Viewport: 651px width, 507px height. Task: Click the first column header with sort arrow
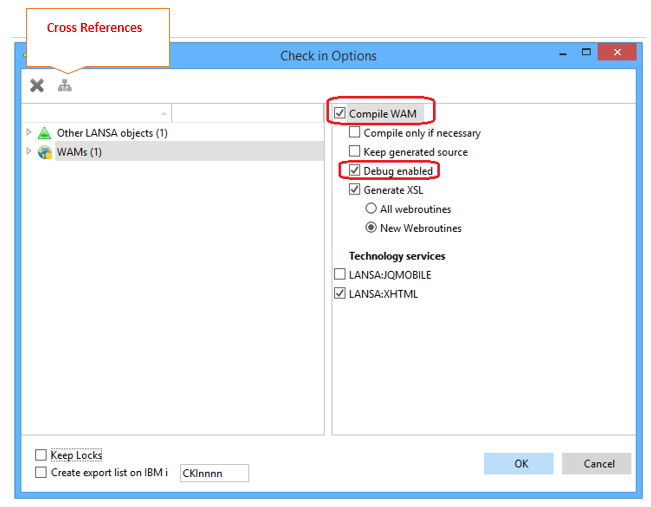click(96, 113)
